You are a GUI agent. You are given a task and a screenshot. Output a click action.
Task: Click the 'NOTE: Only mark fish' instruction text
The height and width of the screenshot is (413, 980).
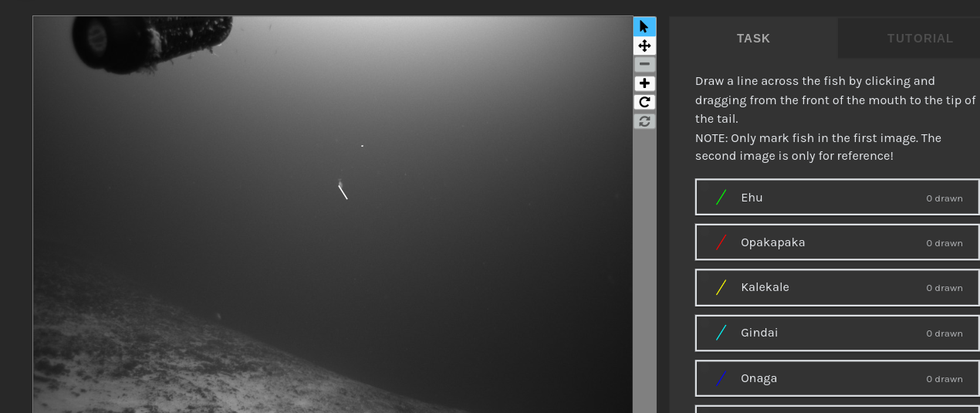click(x=818, y=147)
